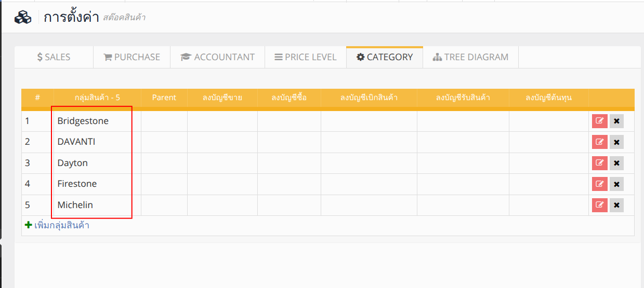Delete the Bridgestone category row
The image size is (644, 288).
click(x=616, y=121)
